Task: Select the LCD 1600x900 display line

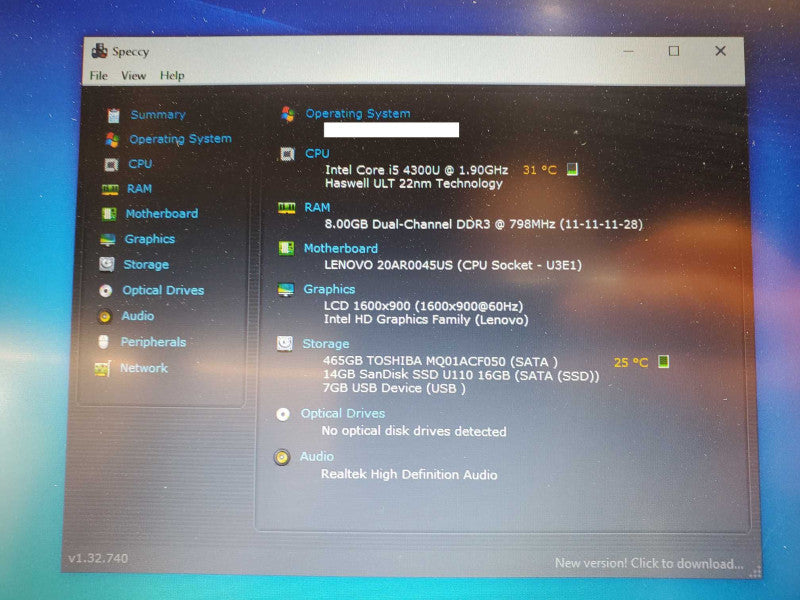Action: coord(423,306)
